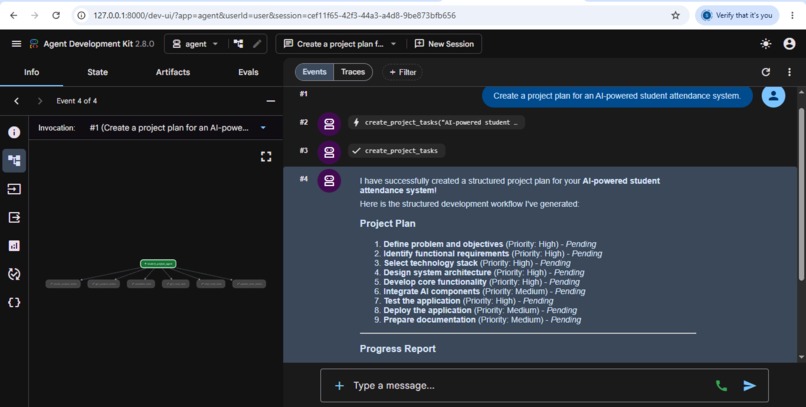Screen dimensions: 806x407
Task: Switch to the State tab
Action: 98,72
